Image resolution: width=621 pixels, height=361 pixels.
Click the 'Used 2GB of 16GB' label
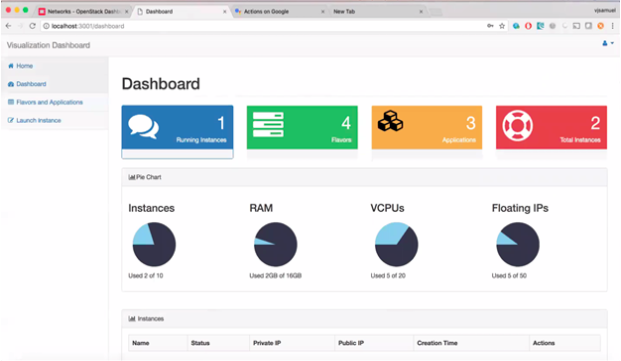coord(276,276)
